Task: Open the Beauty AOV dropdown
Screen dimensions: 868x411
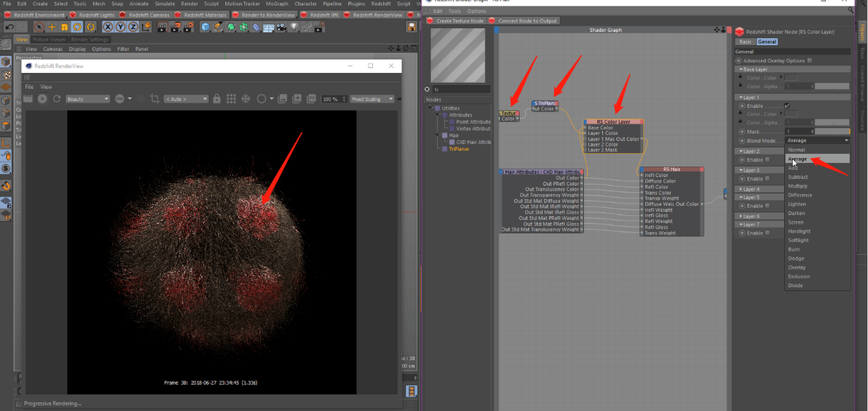Action: tap(87, 99)
